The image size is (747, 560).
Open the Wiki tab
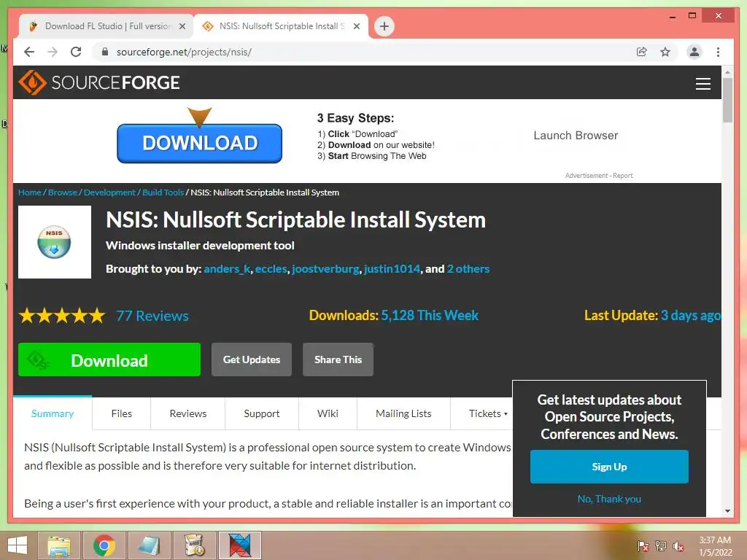tap(328, 413)
